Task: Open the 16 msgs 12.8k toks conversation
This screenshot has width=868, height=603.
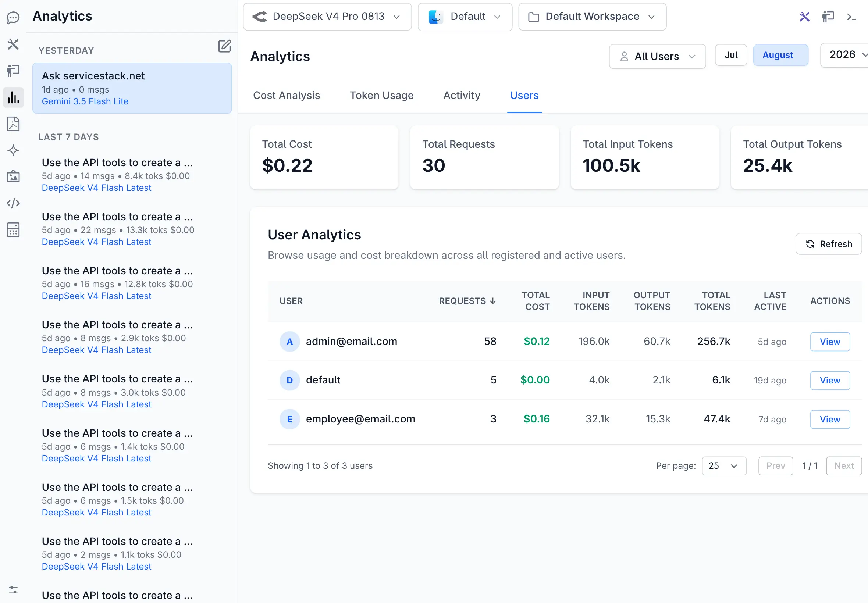Action: 132,283
